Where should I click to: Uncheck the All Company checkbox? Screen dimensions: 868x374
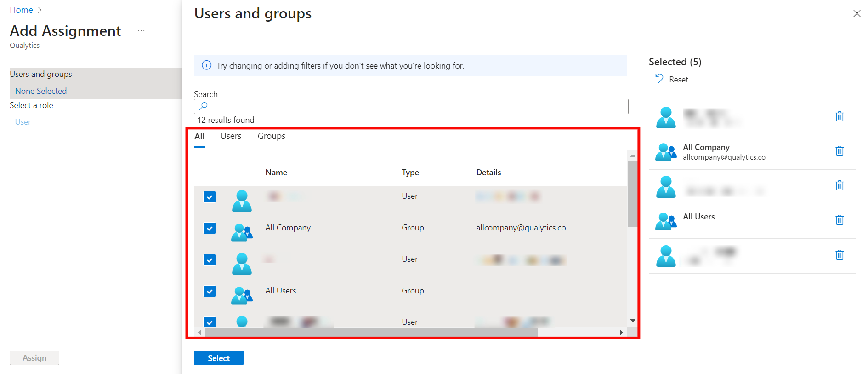pyautogui.click(x=210, y=228)
